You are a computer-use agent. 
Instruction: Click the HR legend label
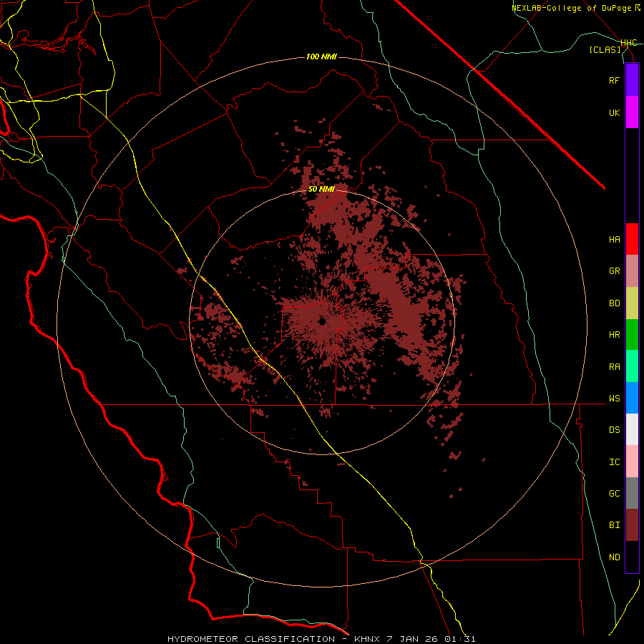click(614, 335)
